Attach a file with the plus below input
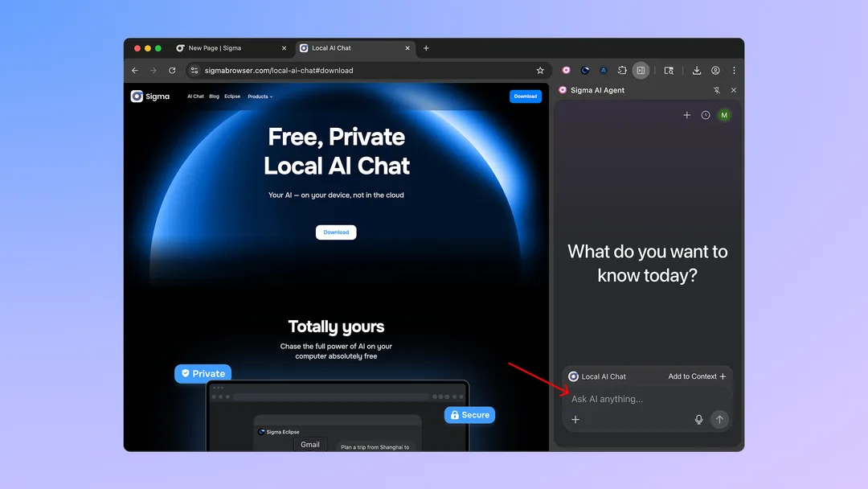 [575, 420]
